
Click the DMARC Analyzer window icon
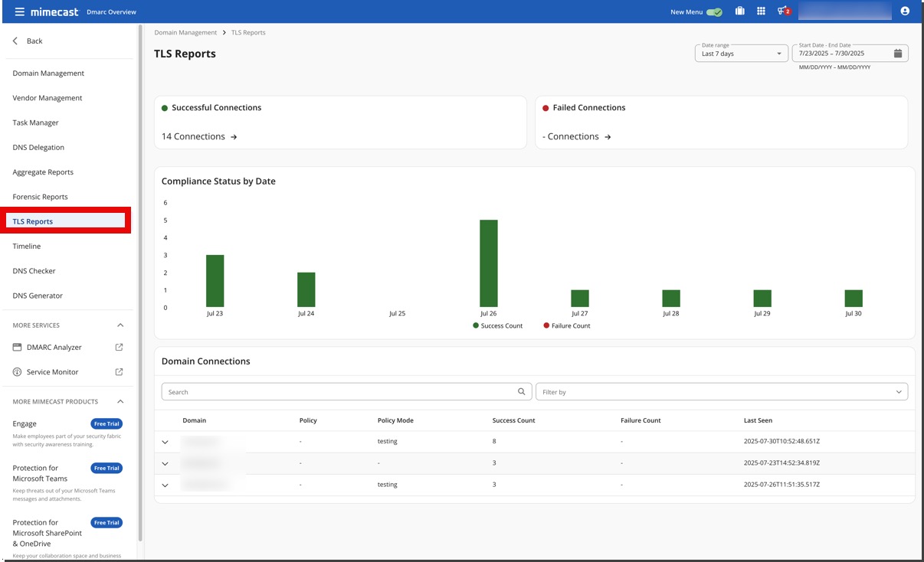click(17, 347)
